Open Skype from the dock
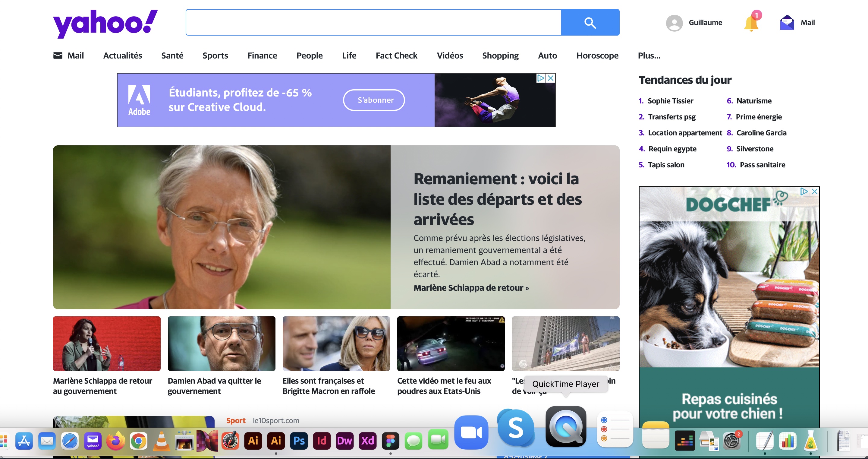The image size is (868, 459). (516, 428)
